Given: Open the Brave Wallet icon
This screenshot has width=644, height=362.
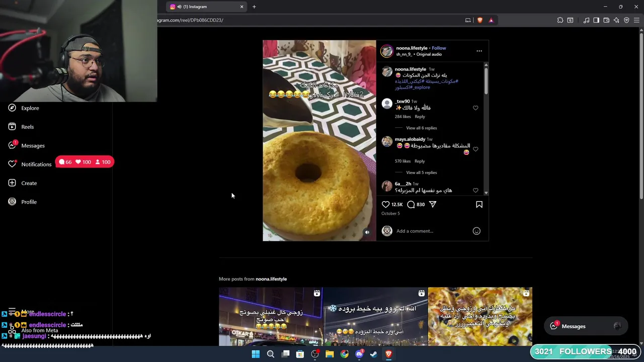Looking at the screenshot, I should pos(606,20).
